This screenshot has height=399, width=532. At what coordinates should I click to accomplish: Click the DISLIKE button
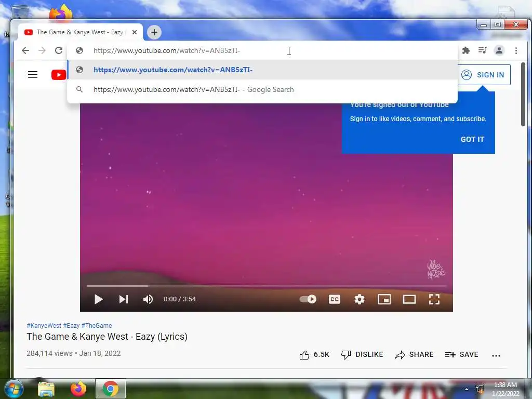point(362,354)
